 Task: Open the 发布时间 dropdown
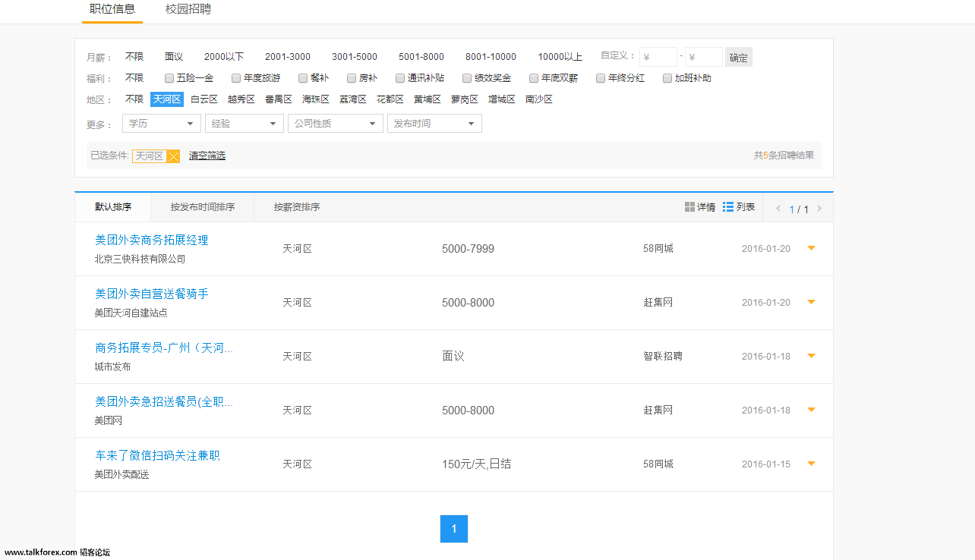coord(434,124)
